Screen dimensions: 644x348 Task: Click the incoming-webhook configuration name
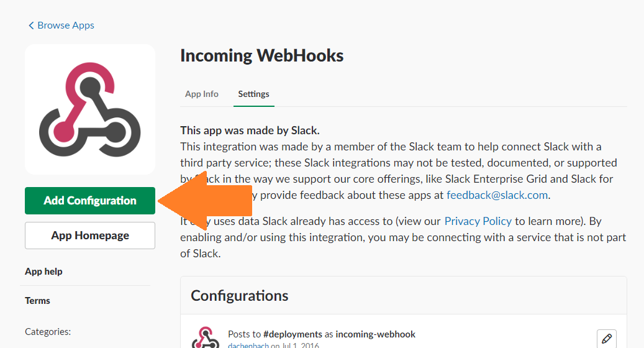[375, 334]
